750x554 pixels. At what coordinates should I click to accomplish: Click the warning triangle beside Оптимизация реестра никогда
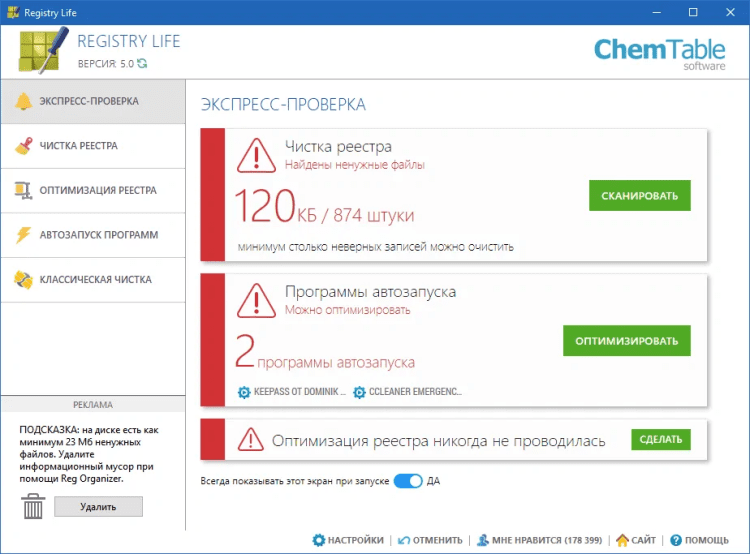tap(251, 439)
